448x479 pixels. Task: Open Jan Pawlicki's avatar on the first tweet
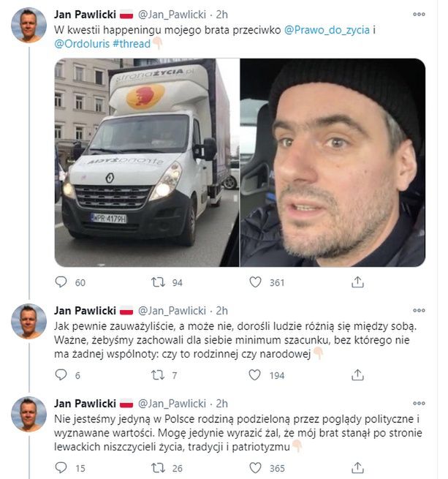click(29, 26)
